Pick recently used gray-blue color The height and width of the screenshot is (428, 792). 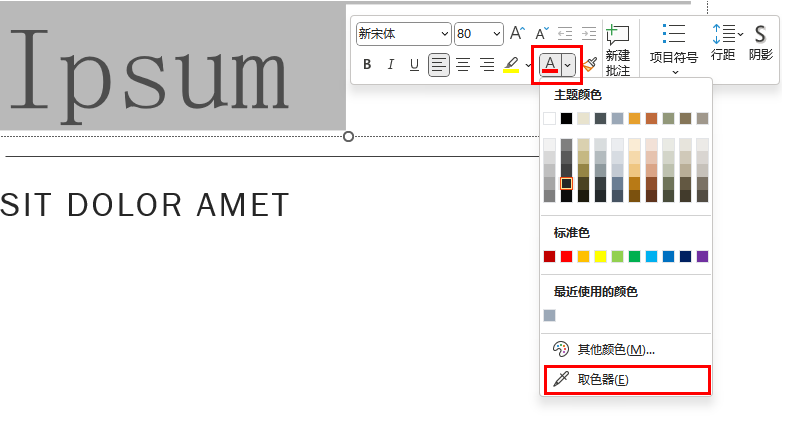550,315
